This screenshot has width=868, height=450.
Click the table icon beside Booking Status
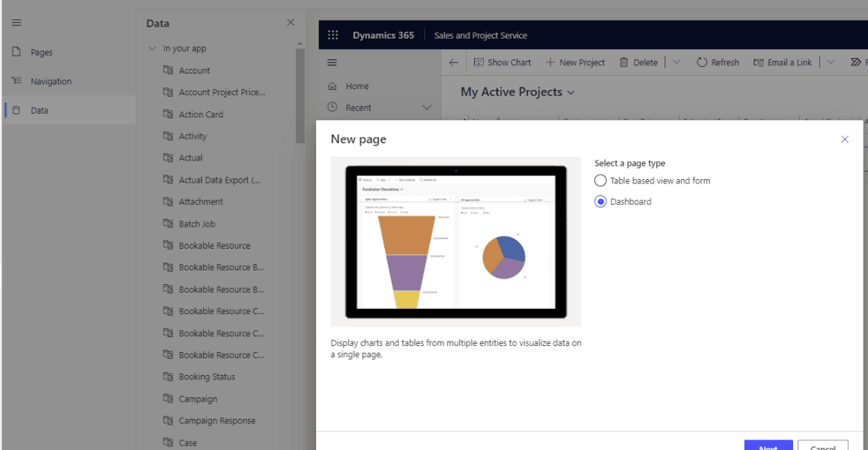point(168,376)
